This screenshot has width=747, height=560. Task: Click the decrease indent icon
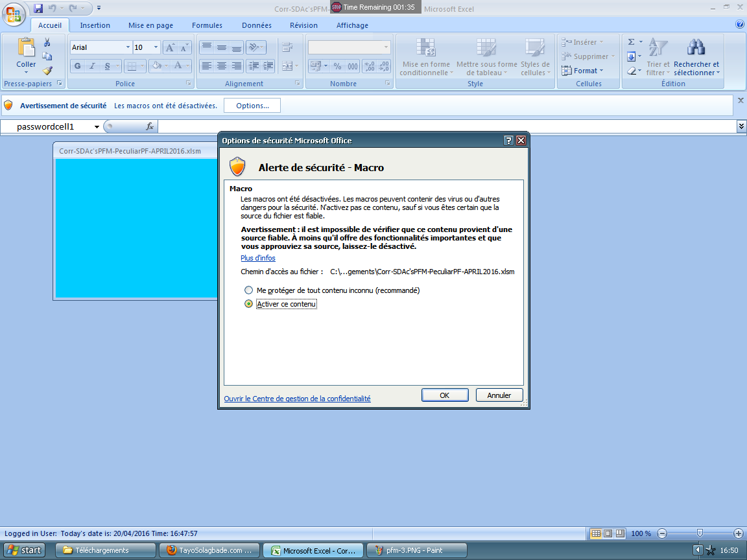254,65
